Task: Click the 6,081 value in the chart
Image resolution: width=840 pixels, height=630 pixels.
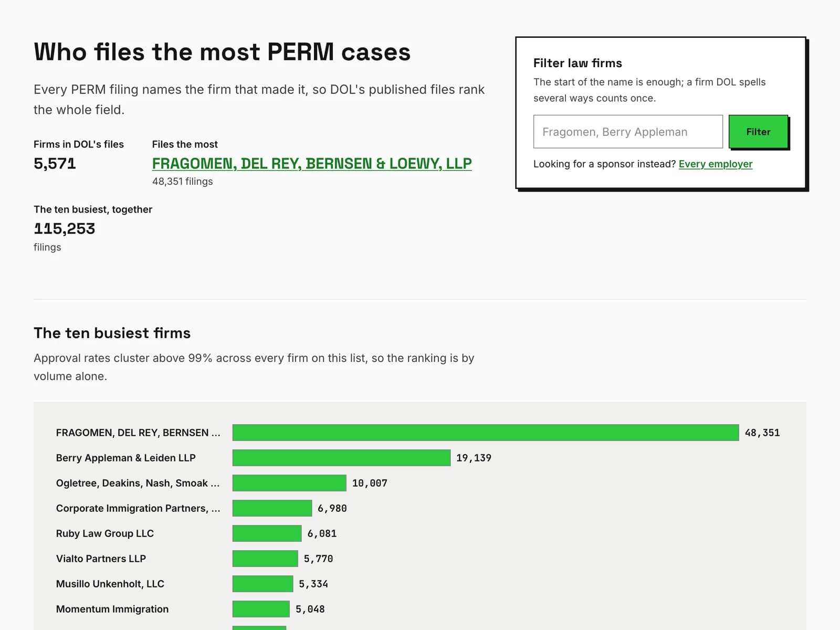Action: pyautogui.click(x=322, y=533)
